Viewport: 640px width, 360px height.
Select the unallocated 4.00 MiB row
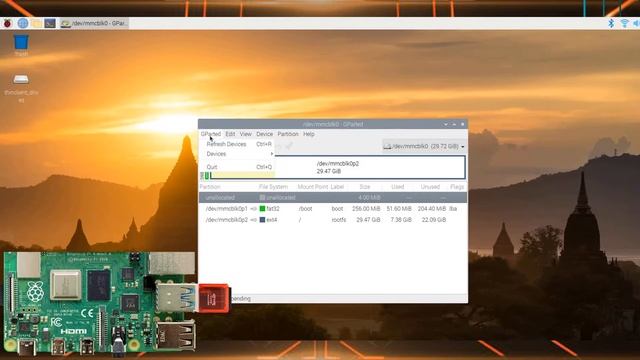click(x=333, y=198)
